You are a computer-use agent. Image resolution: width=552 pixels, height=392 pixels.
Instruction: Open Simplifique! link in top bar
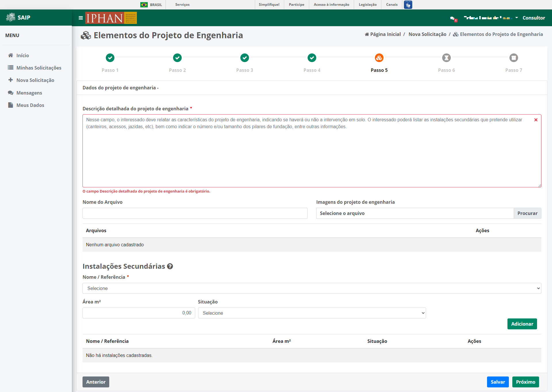click(x=269, y=5)
